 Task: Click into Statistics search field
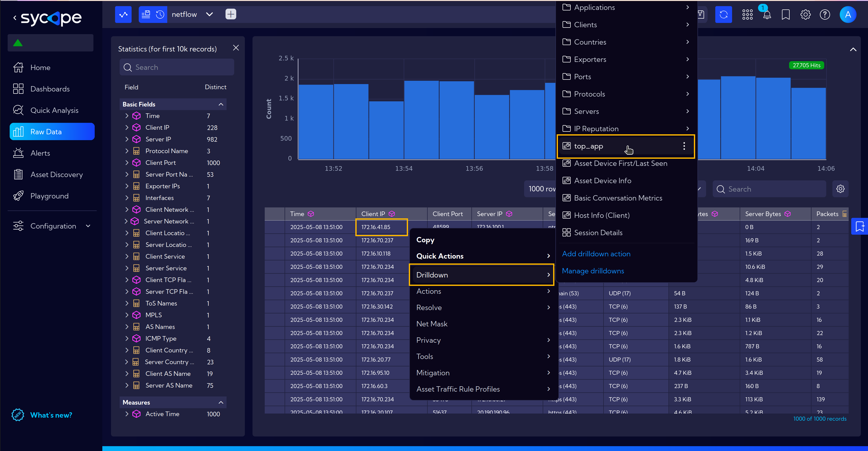[177, 68]
